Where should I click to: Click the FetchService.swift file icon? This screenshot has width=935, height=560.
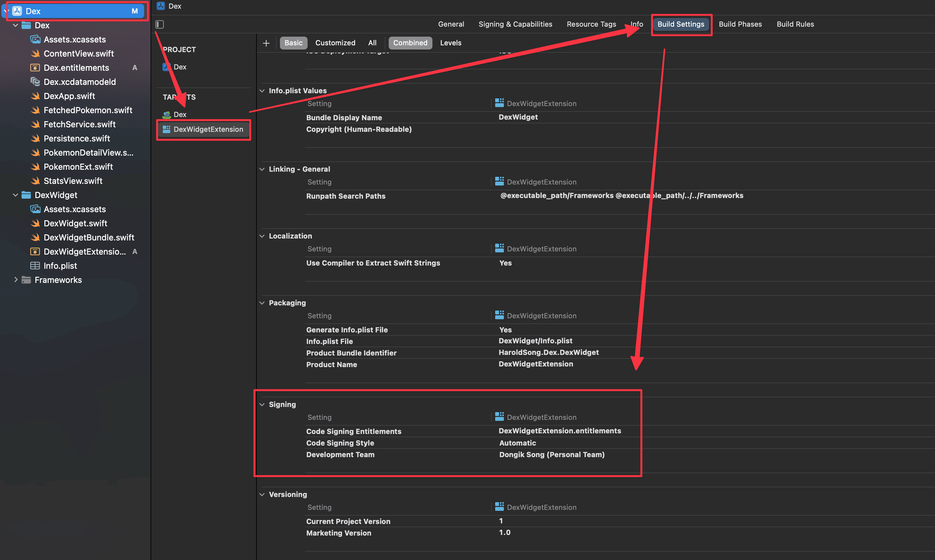click(35, 124)
